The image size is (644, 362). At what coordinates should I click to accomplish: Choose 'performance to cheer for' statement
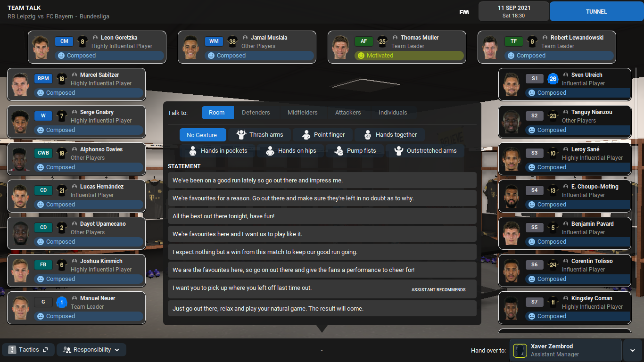[x=322, y=270]
